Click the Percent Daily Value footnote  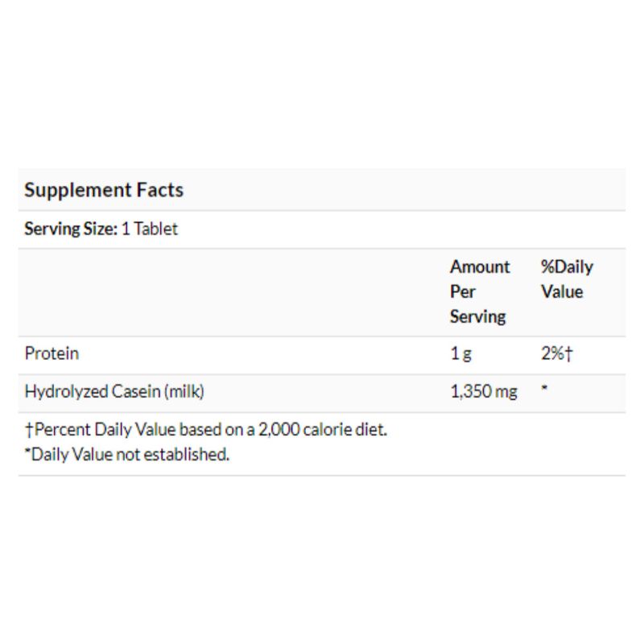coord(206,430)
